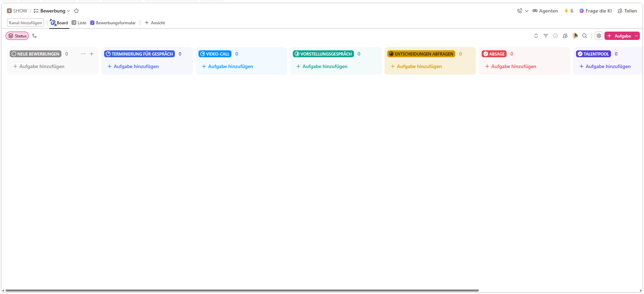Click the scrollbar left arrow
Image resolution: width=644 pixels, height=294 pixels.
[3, 291]
